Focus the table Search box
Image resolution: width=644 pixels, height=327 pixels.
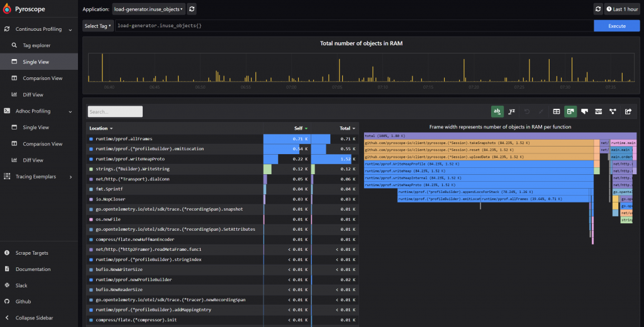[115, 112]
